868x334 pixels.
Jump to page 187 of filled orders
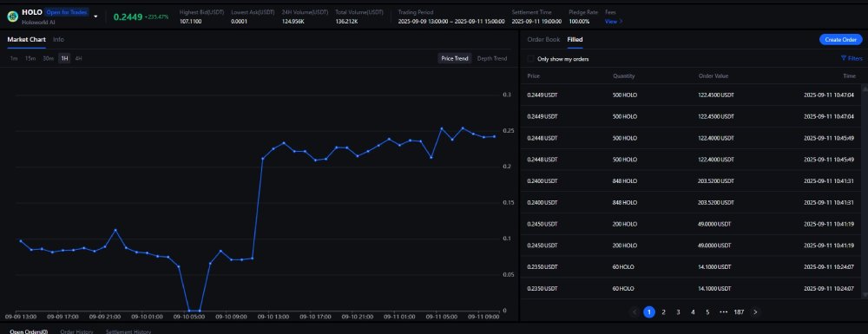point(739,312)
